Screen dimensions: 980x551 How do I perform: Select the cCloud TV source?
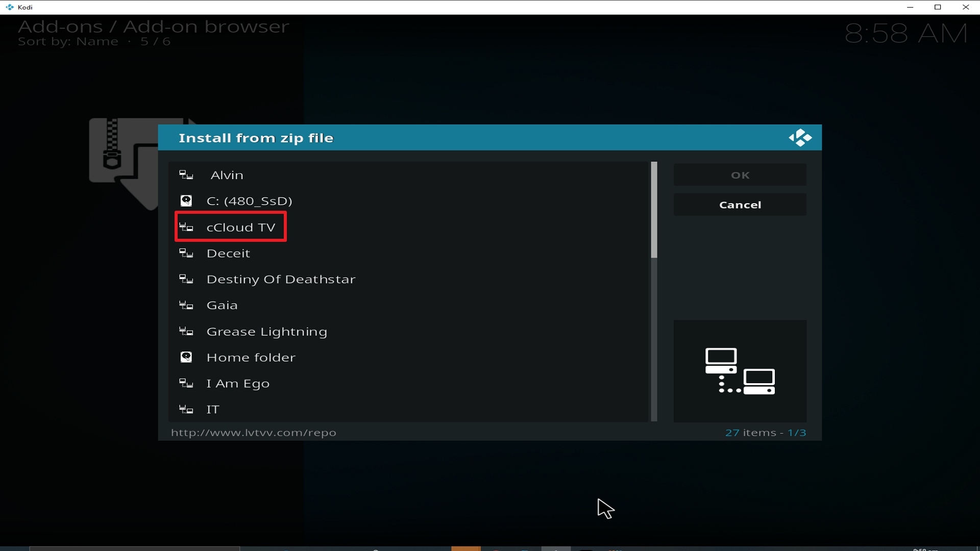tap(408, 227)
